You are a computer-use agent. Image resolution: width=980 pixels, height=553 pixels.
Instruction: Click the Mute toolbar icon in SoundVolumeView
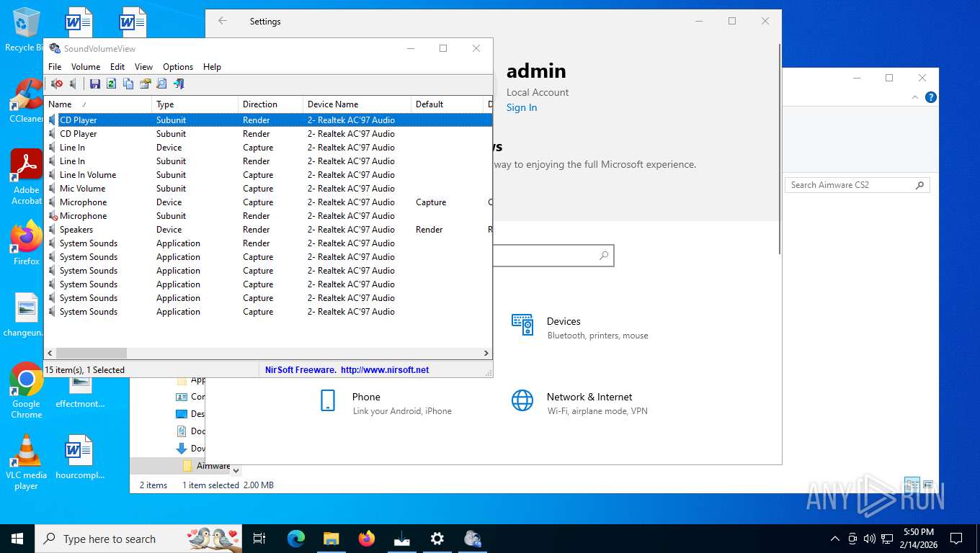click(56, 84)
